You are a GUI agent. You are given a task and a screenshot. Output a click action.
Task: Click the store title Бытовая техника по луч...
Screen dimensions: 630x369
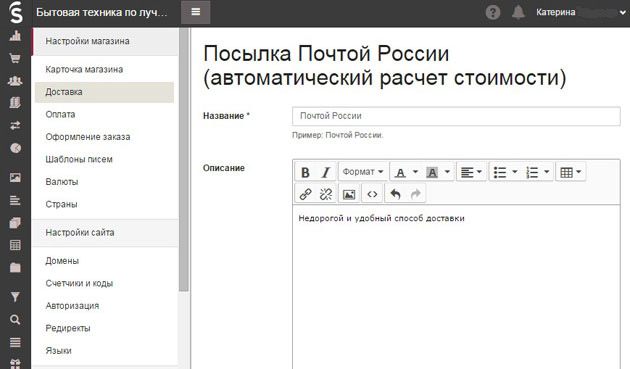pyautogui.click(x=102, y=12)
